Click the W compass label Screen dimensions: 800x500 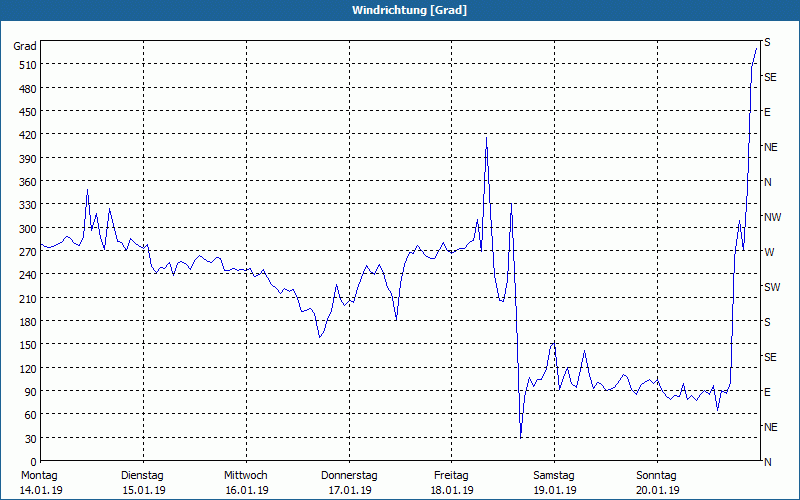(769, 252)
